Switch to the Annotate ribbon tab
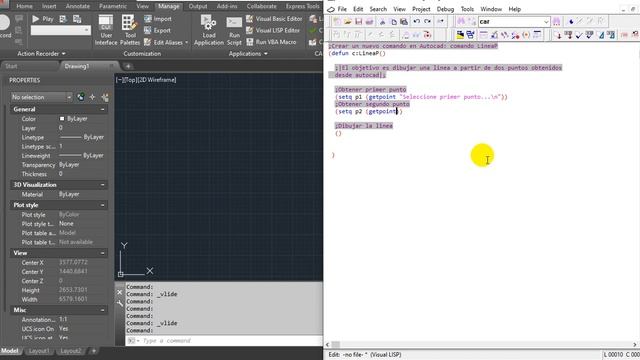 (78, 6)
